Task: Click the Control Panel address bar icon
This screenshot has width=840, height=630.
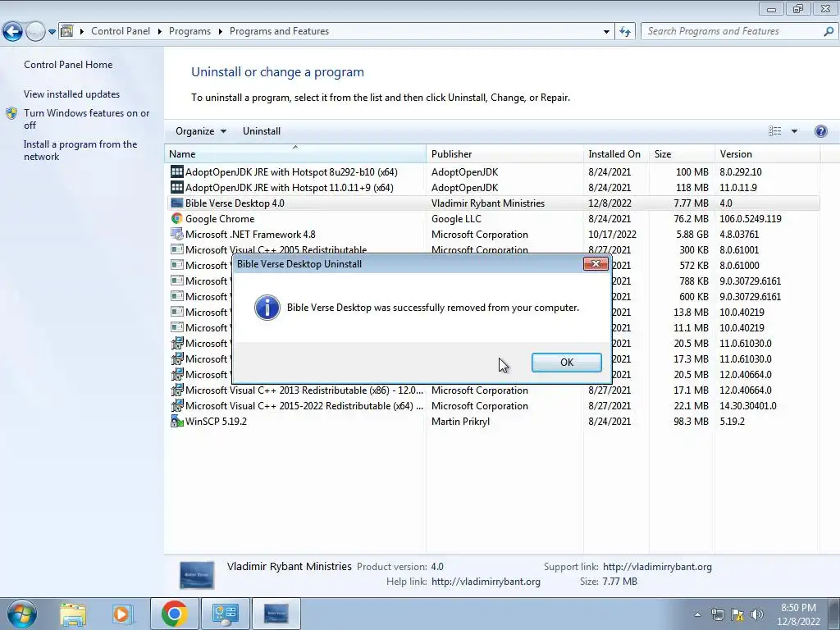Action: [67, 31]
